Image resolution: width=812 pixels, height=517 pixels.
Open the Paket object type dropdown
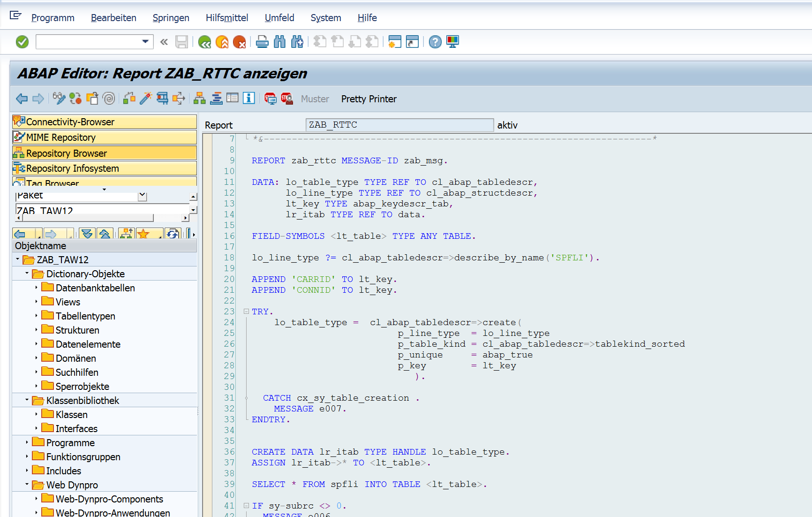(x=143, y=196)
